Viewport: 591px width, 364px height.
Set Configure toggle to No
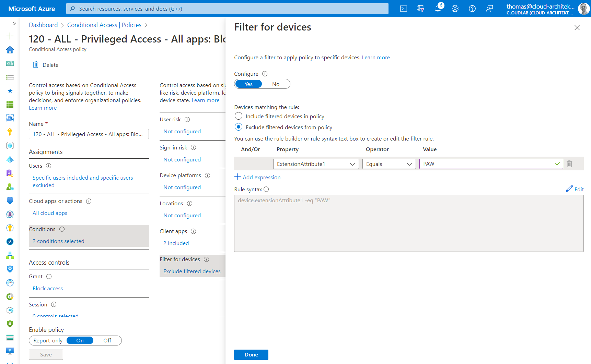(x=276, y=84)
